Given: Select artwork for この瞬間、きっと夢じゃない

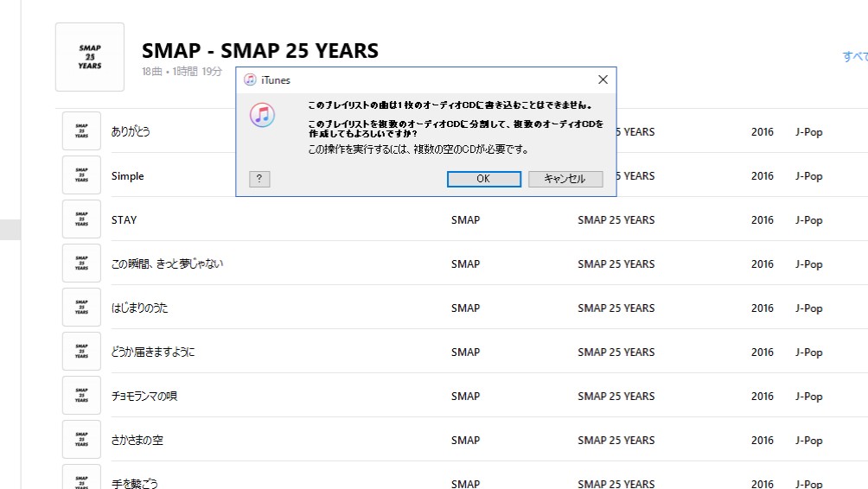Looking at the screenshot, I should click(x=81, y=264).
